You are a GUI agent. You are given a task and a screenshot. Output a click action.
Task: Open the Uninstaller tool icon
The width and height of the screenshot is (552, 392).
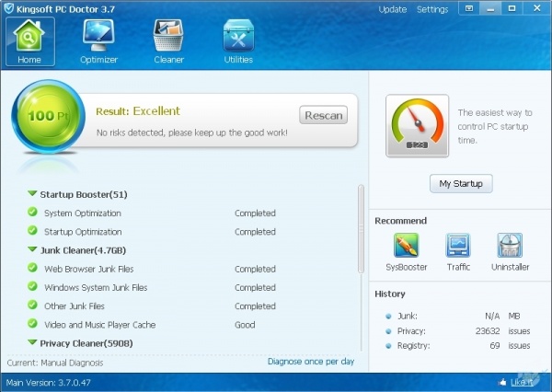pos(510,246)
